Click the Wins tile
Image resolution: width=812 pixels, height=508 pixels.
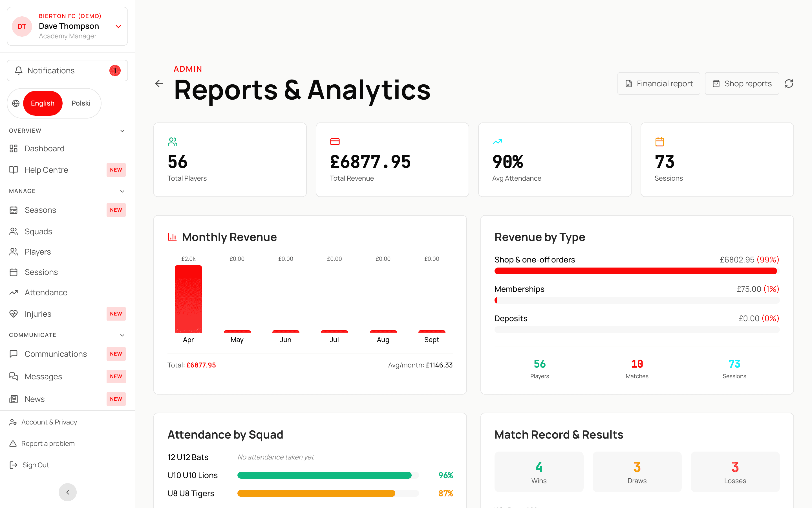pyautogui.click(x=539, y=472)
